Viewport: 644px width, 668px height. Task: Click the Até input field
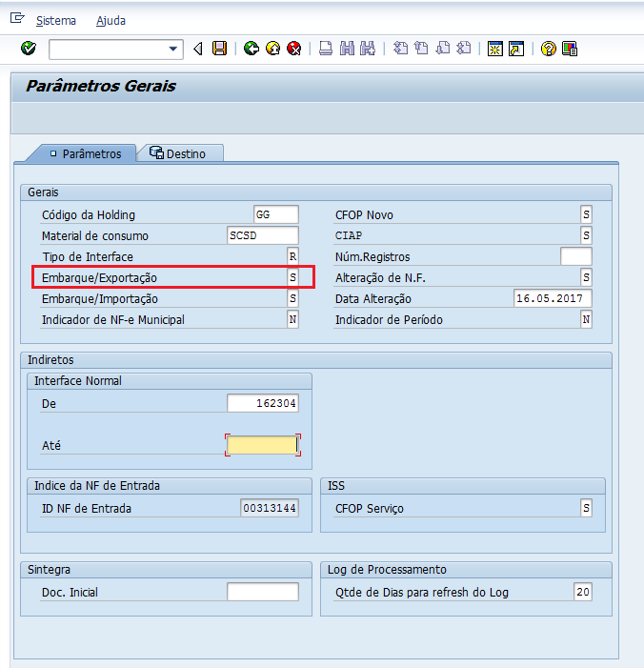click(262, 445)
